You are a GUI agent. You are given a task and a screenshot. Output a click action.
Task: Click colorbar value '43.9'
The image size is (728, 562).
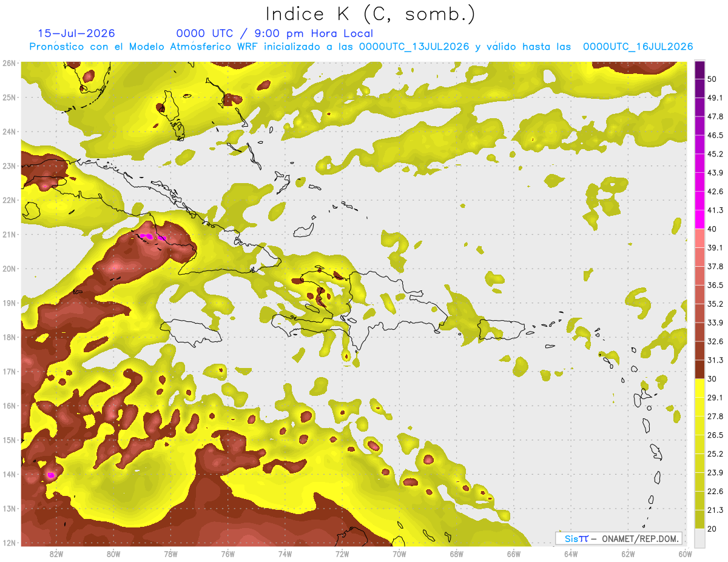click(x=715, y=172)
